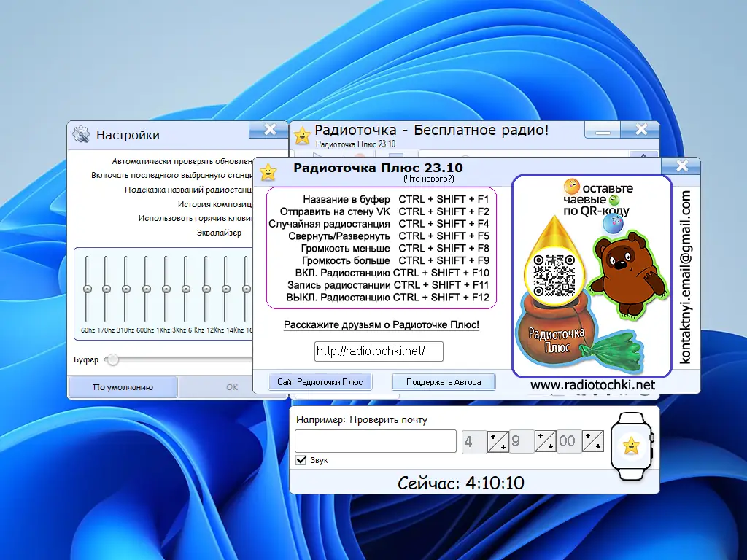Click the star icon beside Радиоточка Плюс 23.10 heading

(x=268, y=172)
